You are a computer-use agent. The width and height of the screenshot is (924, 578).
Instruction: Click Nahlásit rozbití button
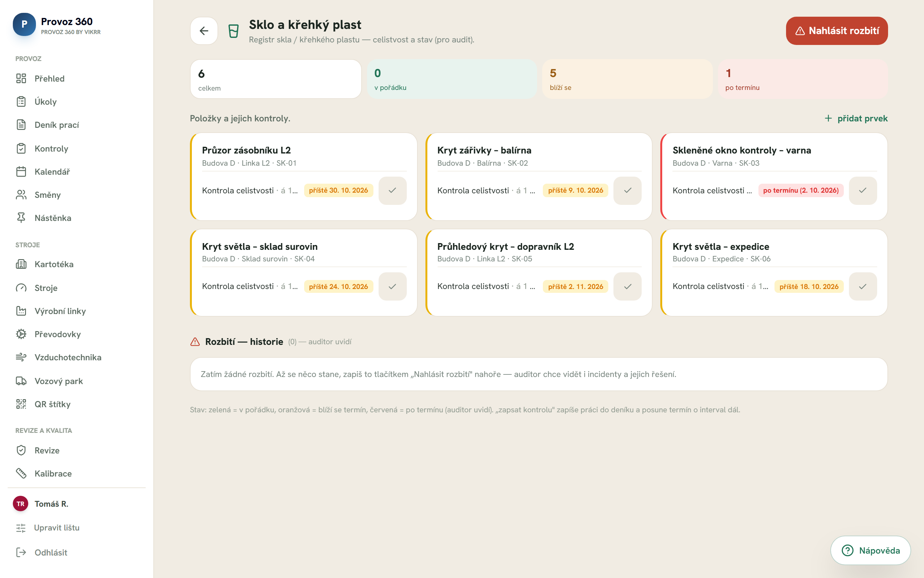[x=836, y=31]
